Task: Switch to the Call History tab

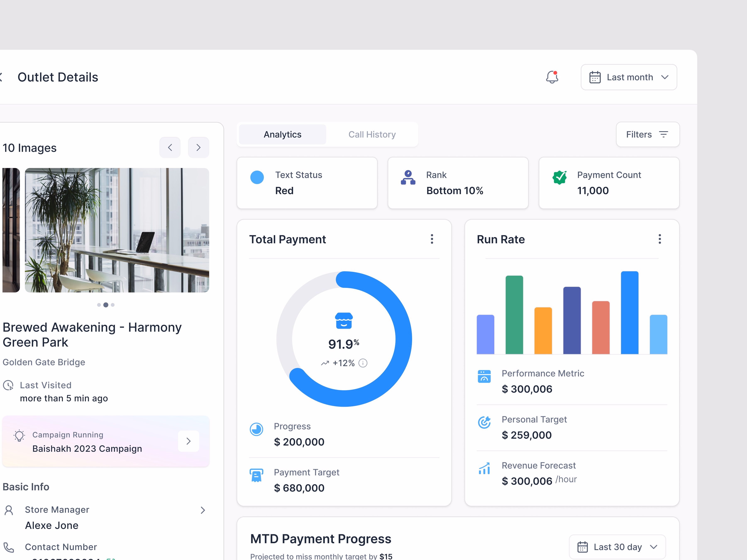Action: pos(372,134)
